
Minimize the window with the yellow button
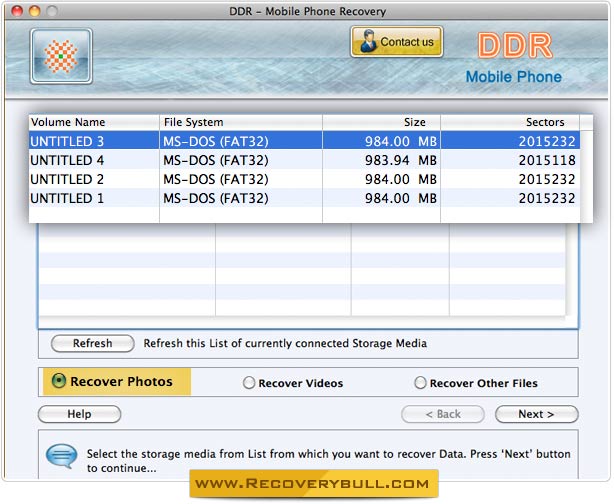point(34,11)
